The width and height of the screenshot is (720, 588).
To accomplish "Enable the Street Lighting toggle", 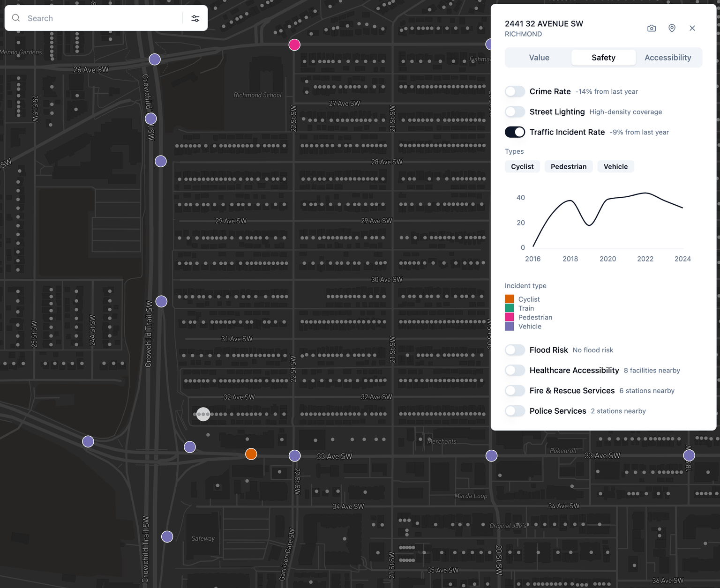I will point(515,112).
